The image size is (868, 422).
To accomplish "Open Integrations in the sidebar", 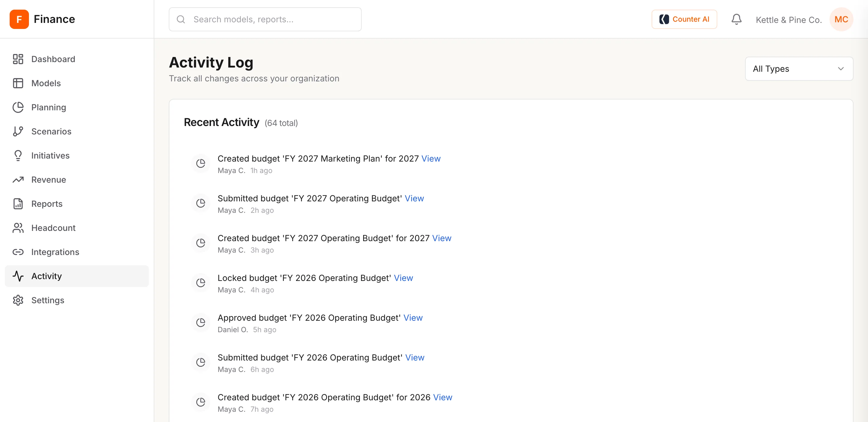I will pyautogui.click(x=77, y=252).
